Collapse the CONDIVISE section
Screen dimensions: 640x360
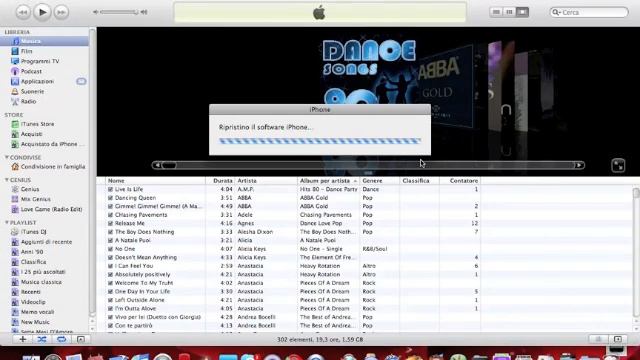(7, 157)
